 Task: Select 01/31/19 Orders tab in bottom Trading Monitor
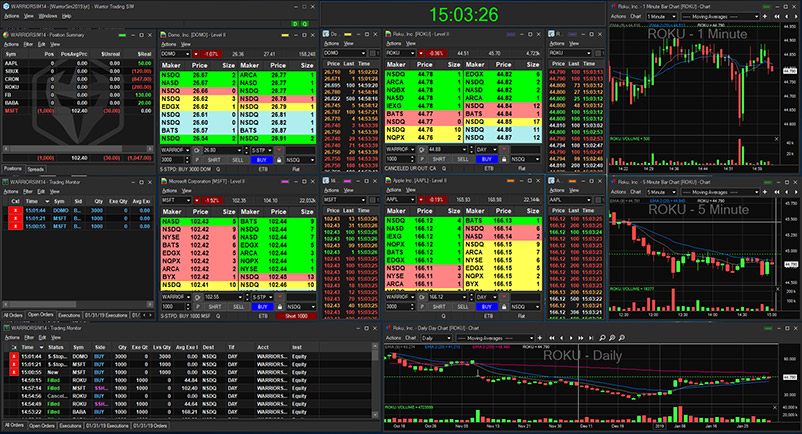pyautogui.click(x=150, y=425)
